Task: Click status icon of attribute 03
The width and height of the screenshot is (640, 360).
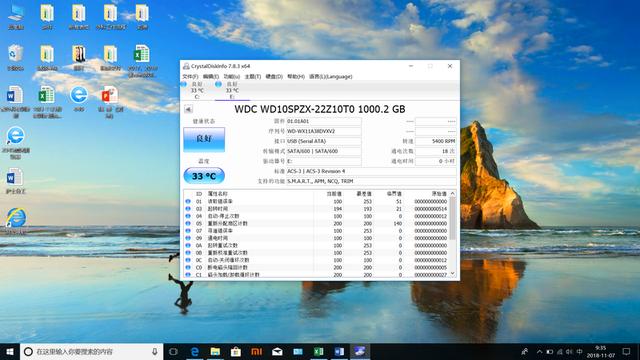Action: pos(188,209)
